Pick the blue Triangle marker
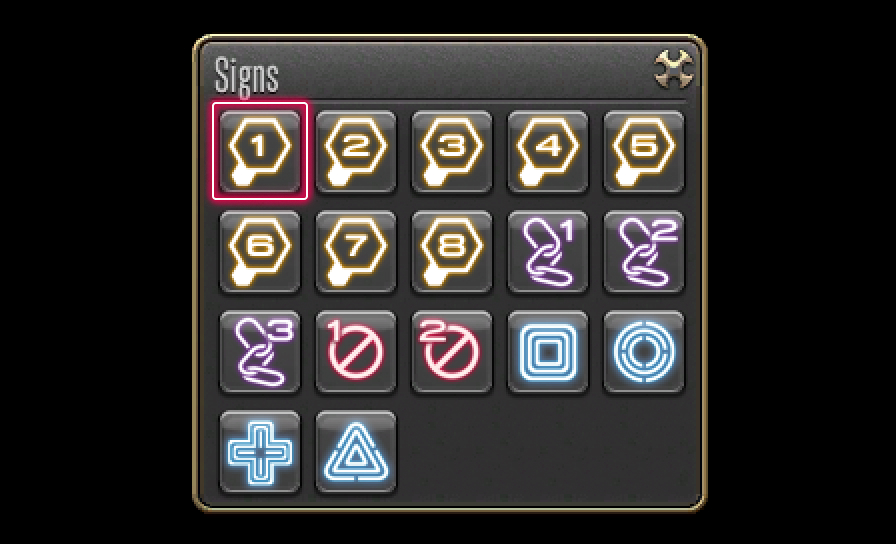The width and height of the screenshot is (896, 544). (x=356, y=452)
